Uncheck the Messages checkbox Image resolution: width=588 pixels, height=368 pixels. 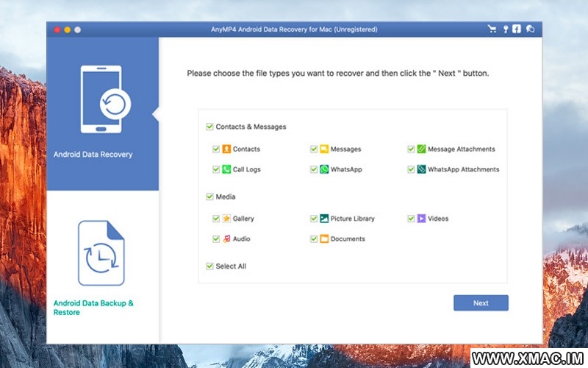pos(314,149)
